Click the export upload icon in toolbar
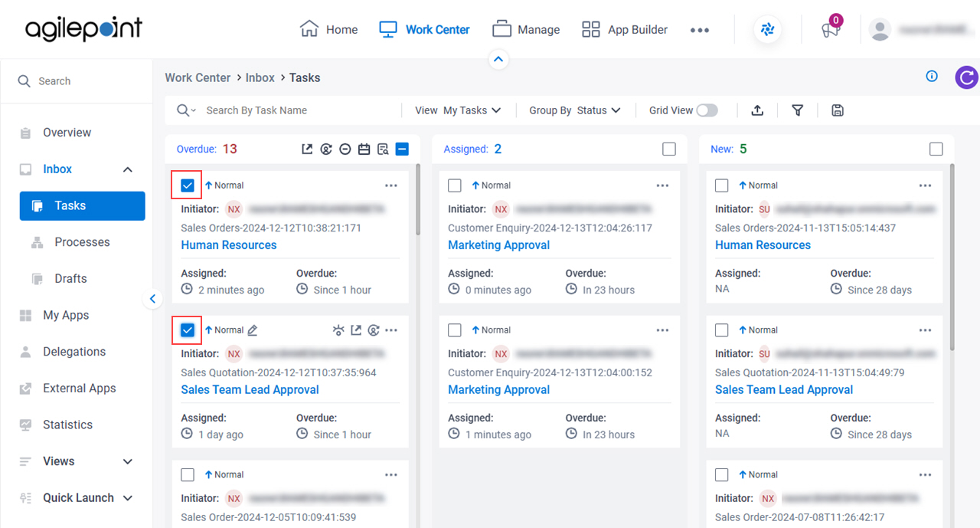Image resolution: width=980 pixels, height=528 pixels. tap(757, 110)
